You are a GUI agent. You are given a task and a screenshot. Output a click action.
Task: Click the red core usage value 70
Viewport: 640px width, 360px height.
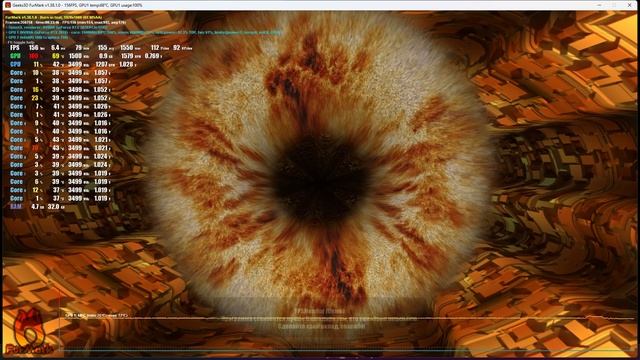[x=35, y=148]
